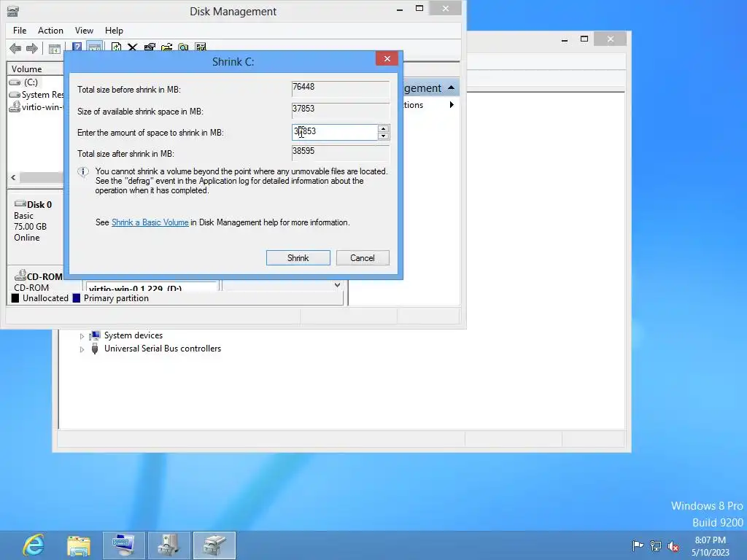Click the Properties toolbar icon
This screenshot has width=747, height=560.
[x=150, y=47]
